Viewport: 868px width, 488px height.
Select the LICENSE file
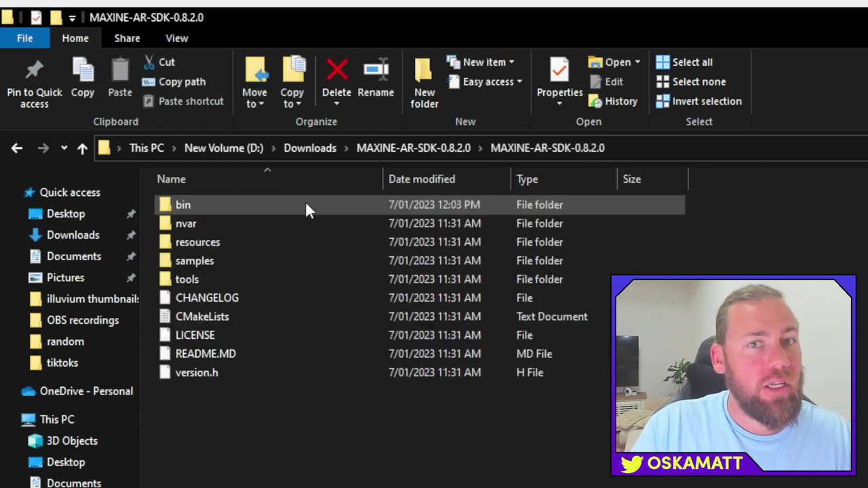tap(195, 335)
